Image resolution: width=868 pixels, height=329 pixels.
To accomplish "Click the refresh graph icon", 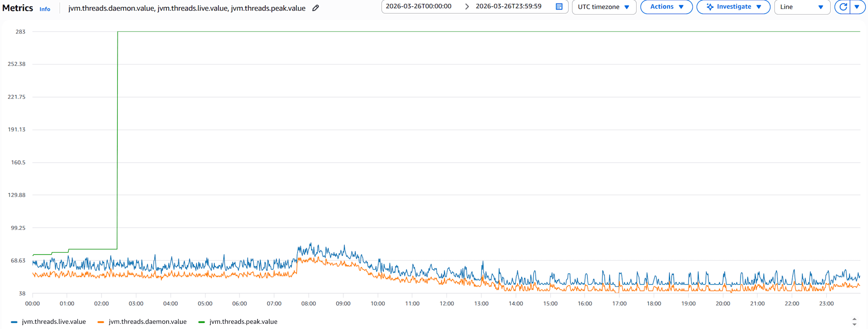I will (x=843, y=7).
